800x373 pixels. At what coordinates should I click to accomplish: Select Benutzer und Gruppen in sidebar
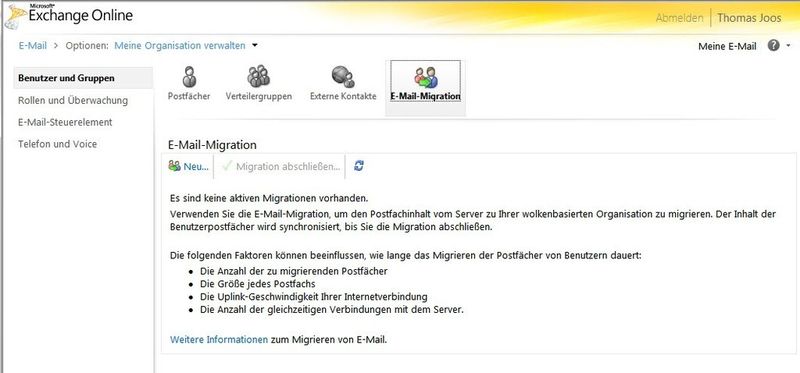pos(83,78)
